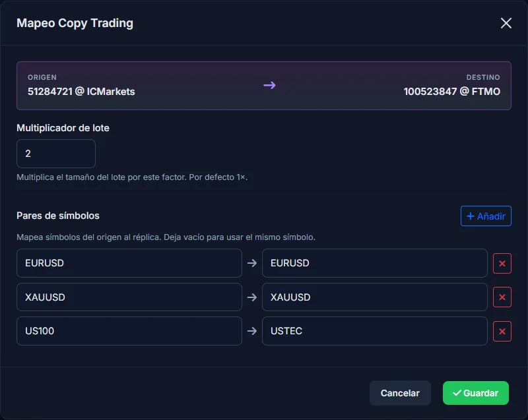
Task: Remove the US100 to USTEC mapping
Action: click(x=502, y=331)
